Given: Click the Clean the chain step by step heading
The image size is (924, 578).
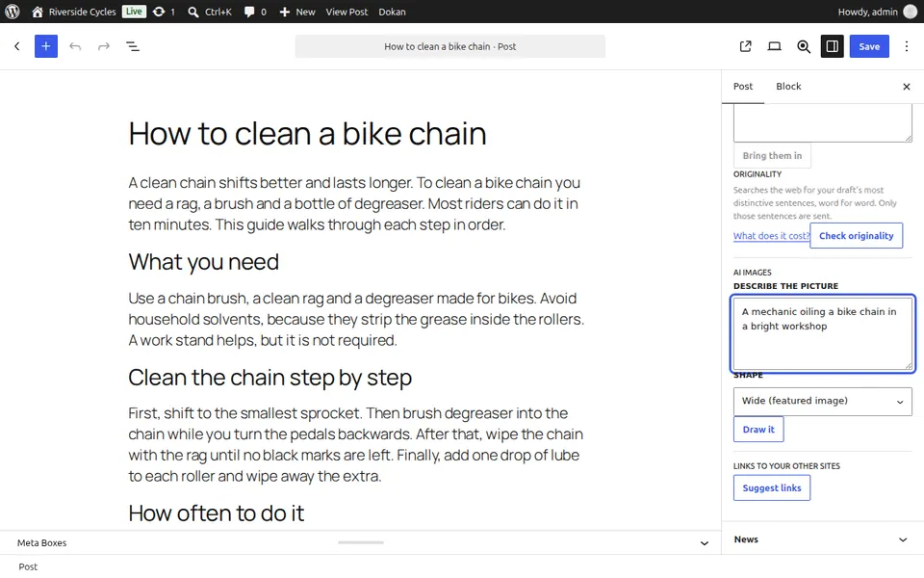Looking at the screenshot, I should coord(269,378).
